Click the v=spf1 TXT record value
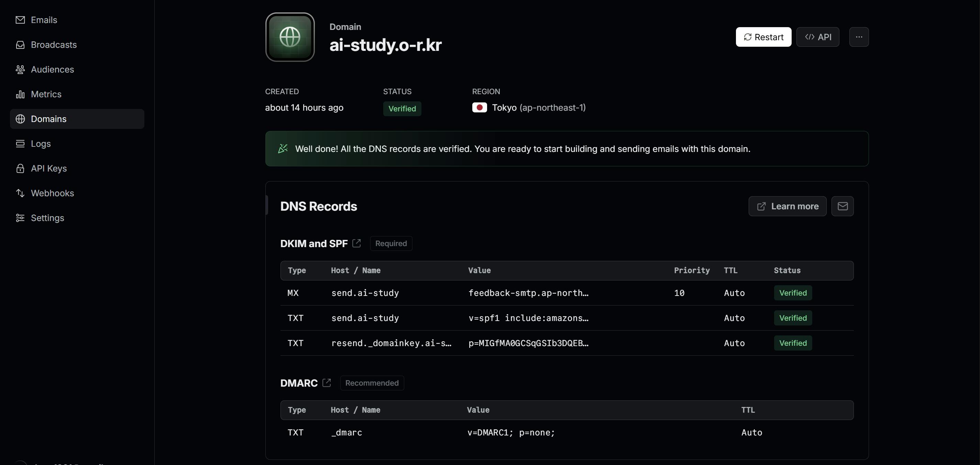Screen dimensions: 980x465 [528, 318]
